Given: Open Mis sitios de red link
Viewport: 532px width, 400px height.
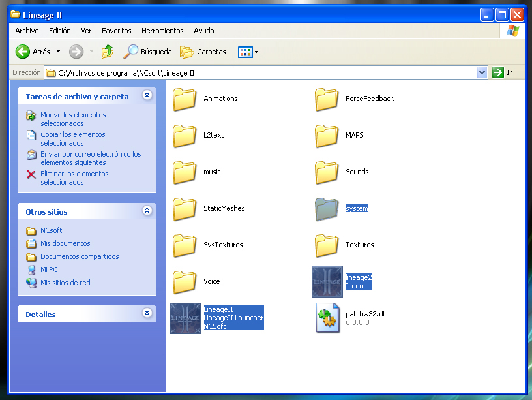Looking at the screenshot, I should click(65, 283).
